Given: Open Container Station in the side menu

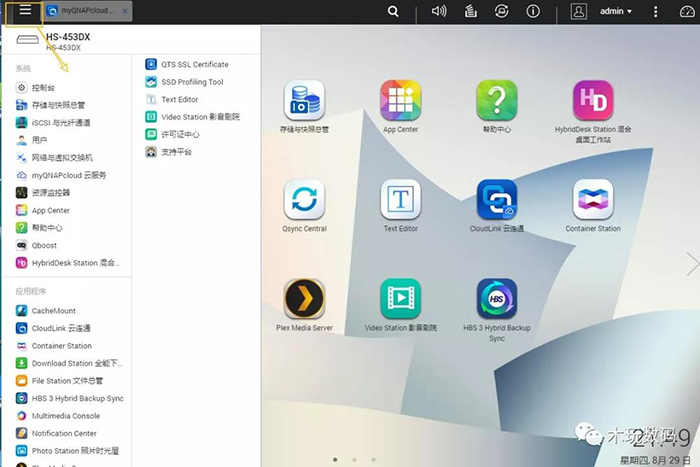Looking at the screenshot, I should [54, 346].
